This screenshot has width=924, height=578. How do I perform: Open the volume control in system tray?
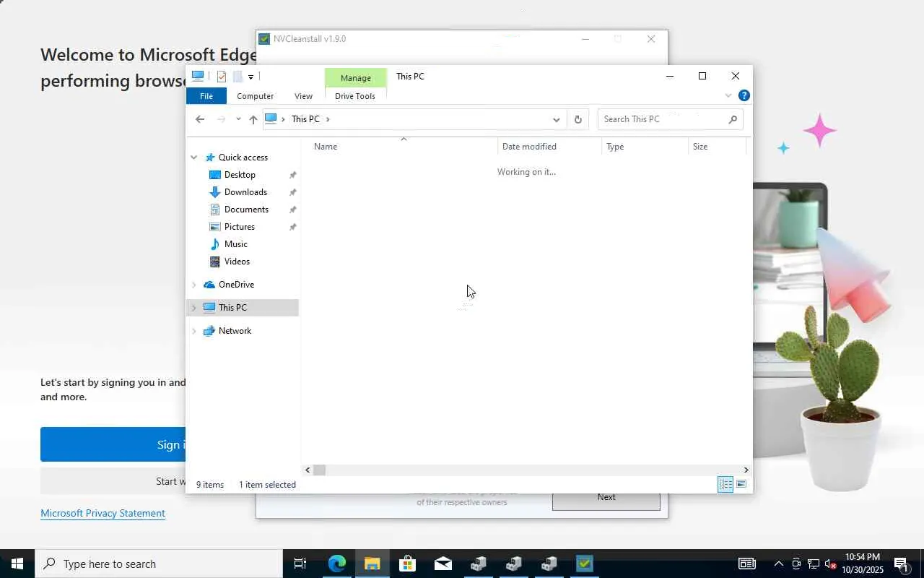tap(830, 564)
